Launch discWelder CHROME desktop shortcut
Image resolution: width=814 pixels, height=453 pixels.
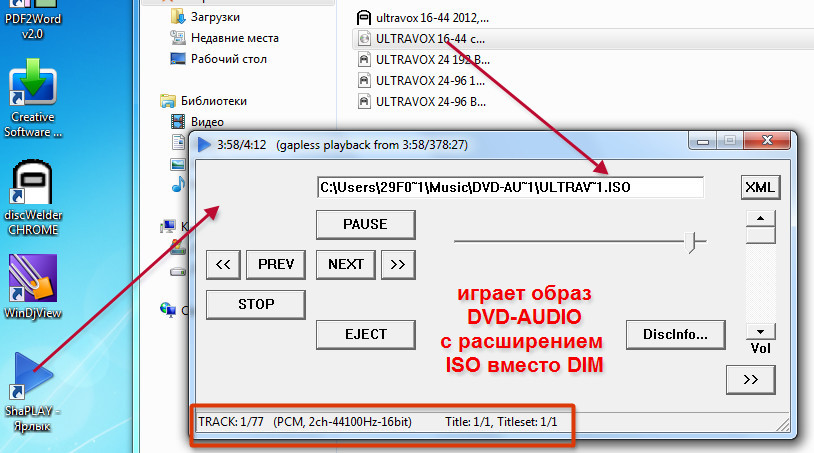click(x=33, y=198)
